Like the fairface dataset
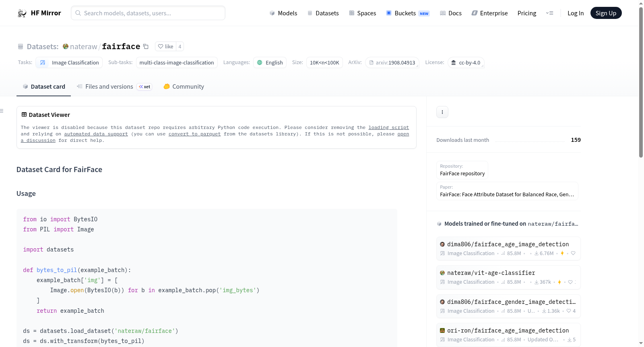This screenshot has height=347, width=644. click(x=165, y=46)
